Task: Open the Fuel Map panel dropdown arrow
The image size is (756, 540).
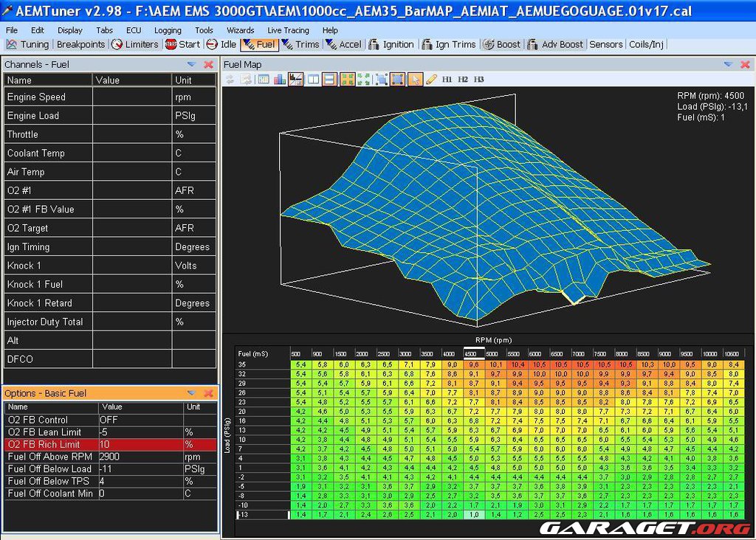Action: pyautogui.click(x=728, y=65)
